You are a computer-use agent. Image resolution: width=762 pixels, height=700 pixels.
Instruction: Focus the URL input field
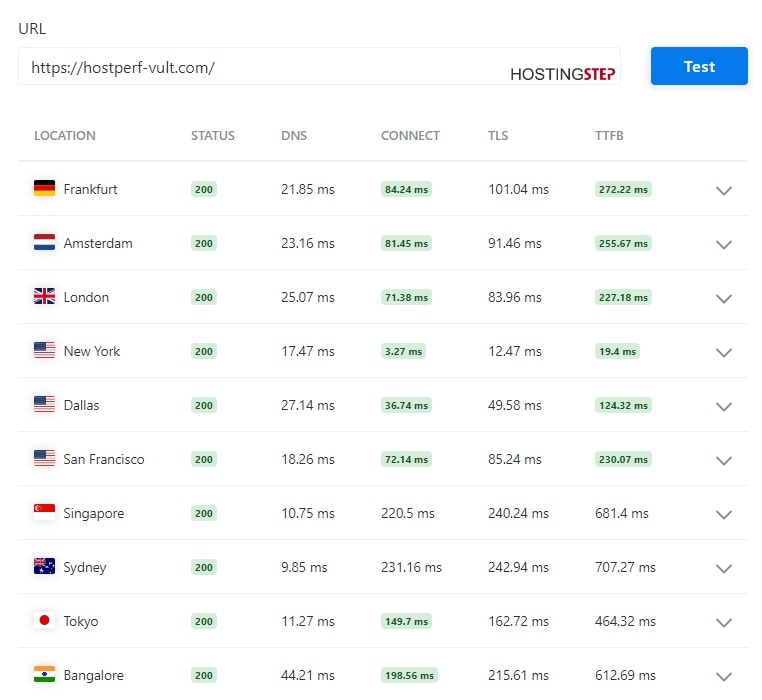tap(319, 66)
